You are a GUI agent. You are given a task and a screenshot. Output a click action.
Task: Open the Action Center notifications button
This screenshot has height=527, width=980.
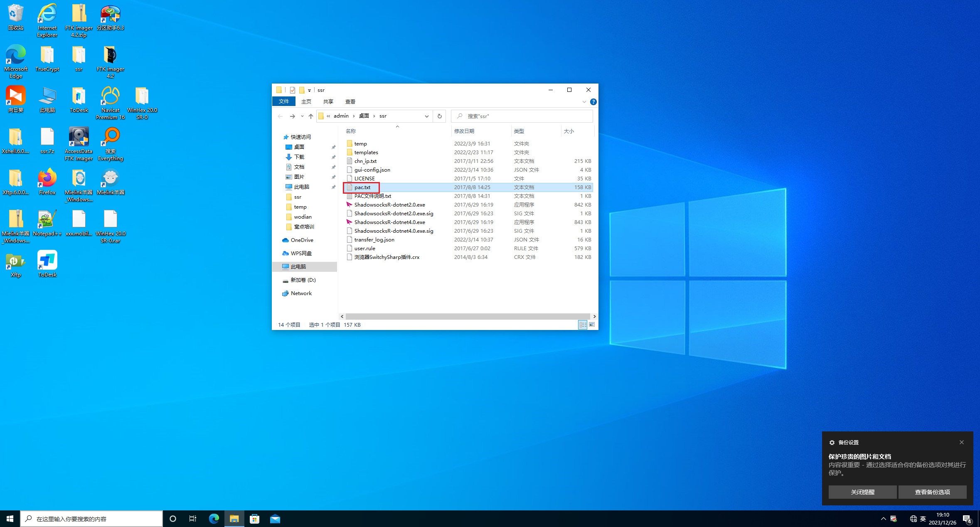[x=967, y=519]
